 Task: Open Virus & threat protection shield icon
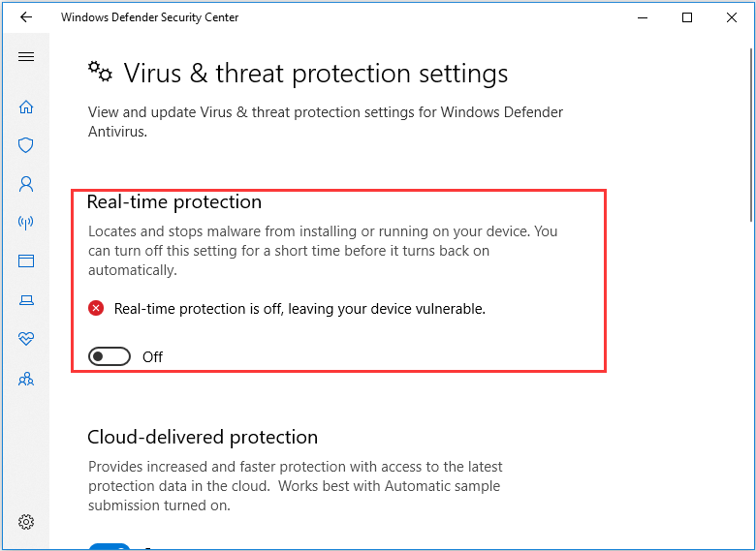pyautogui.click(x=26, y=145)
